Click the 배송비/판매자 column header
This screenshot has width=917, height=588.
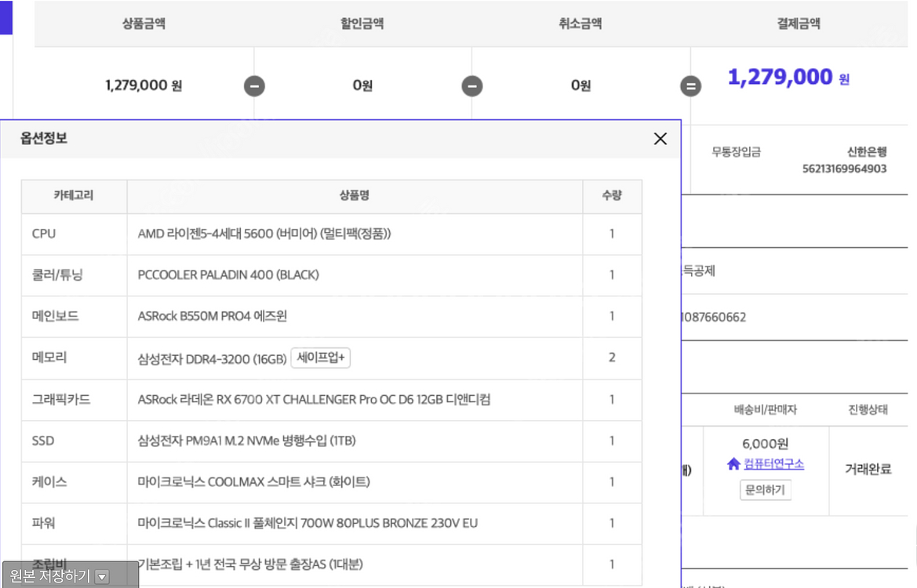pos(766,410)
